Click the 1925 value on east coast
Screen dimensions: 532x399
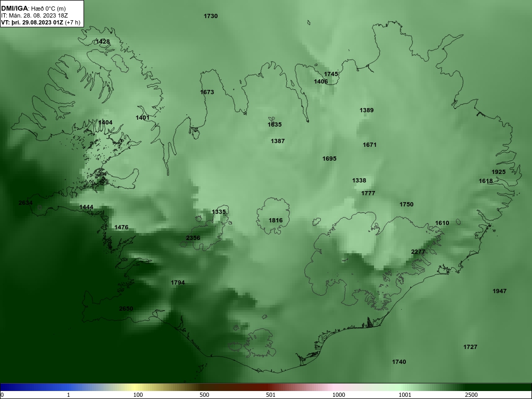point(498,172)
